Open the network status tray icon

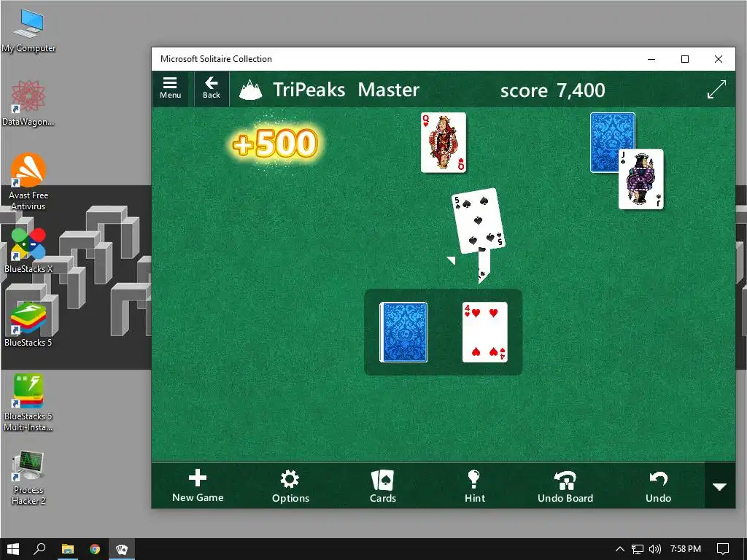point(638,549)
